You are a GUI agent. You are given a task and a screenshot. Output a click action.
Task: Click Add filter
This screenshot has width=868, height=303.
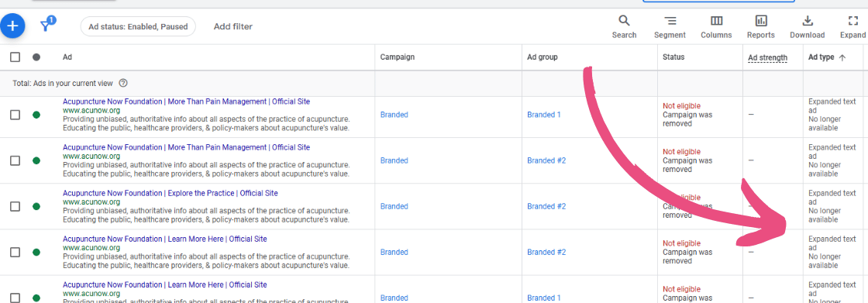tap(233, 26)
